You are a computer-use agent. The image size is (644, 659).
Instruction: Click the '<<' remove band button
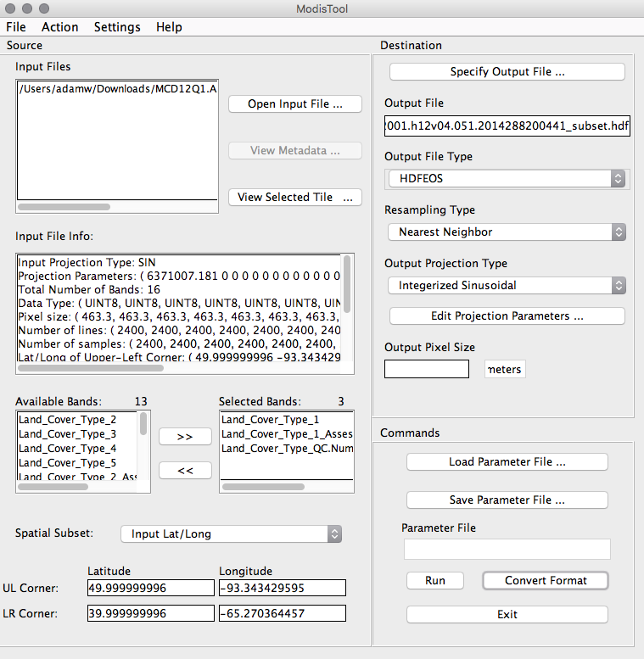click(184, 470)
